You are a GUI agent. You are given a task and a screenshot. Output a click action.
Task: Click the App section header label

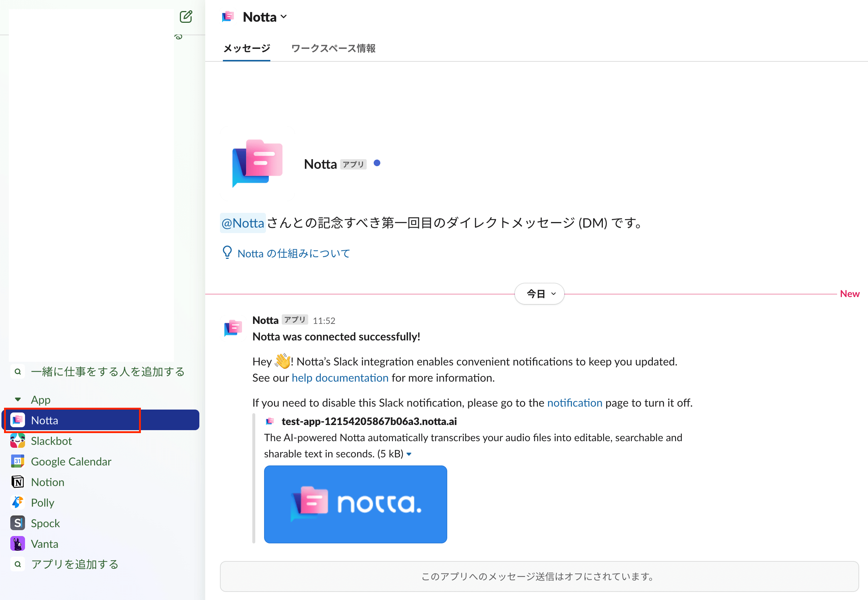(x=40, y=400)
